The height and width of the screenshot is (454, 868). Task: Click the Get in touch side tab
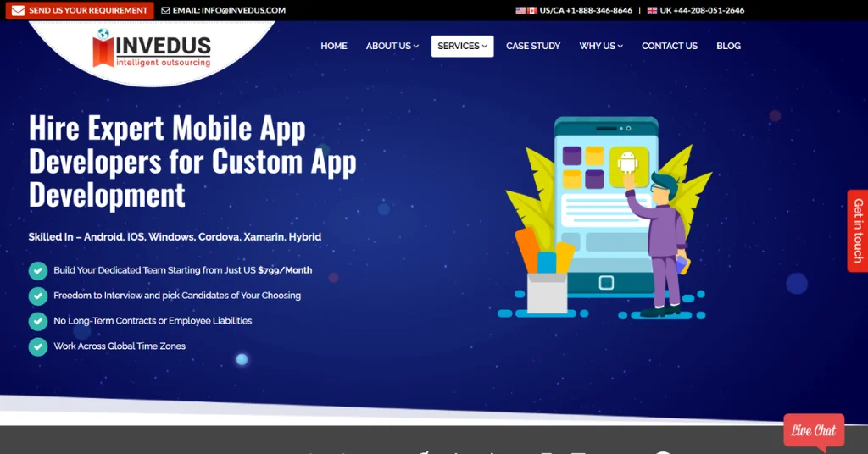point(858,230)
